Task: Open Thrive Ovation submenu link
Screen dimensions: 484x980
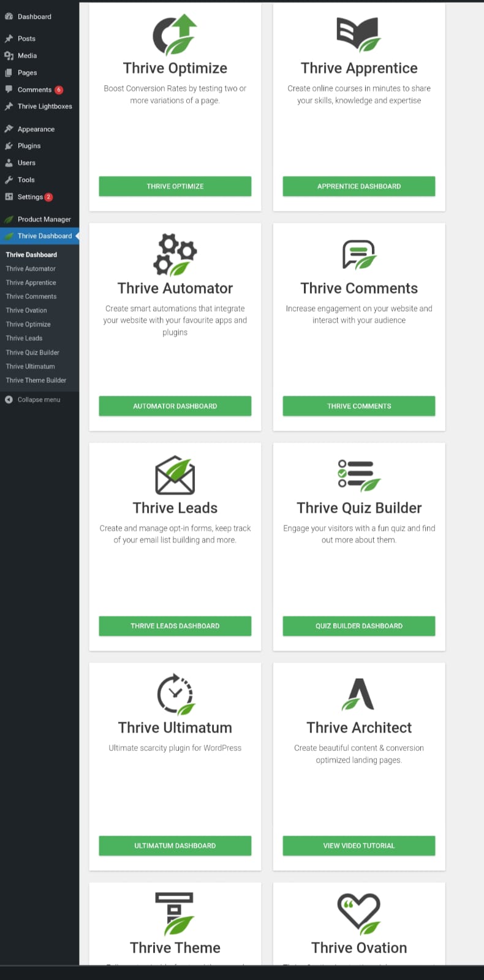Action: (26, 311)
